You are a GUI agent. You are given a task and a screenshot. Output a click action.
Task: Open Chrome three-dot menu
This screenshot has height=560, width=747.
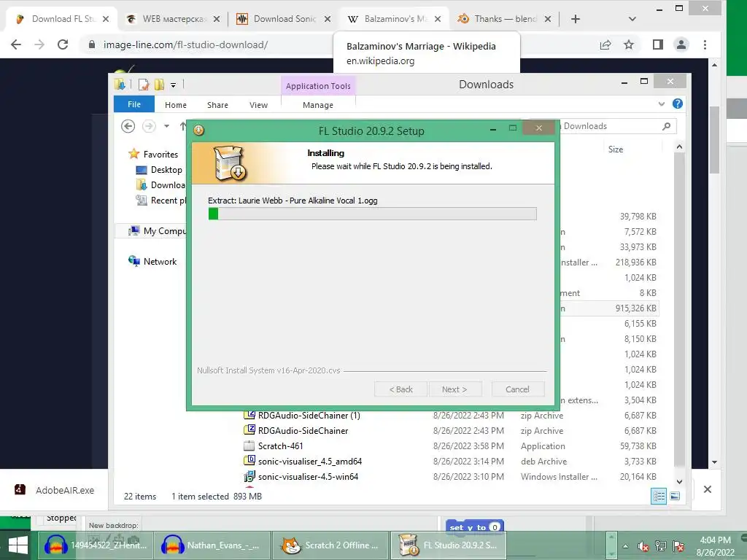(x=705, y=44)
